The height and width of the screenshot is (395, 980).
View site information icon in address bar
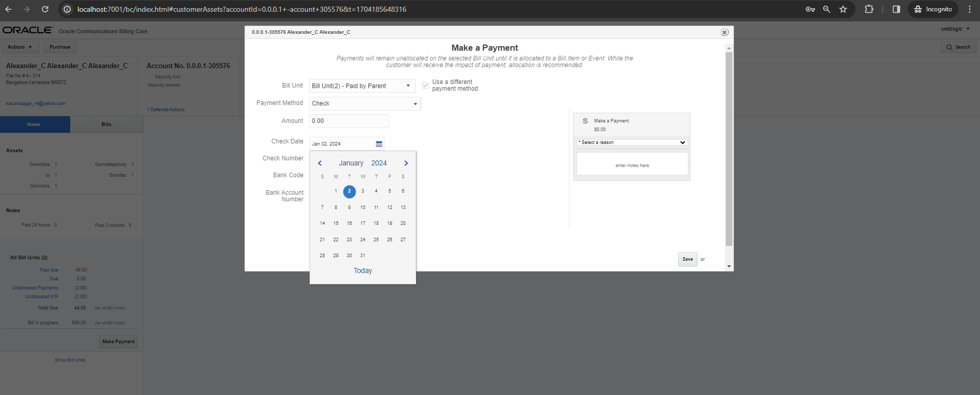pyautogui.click(x=67, y=9)
